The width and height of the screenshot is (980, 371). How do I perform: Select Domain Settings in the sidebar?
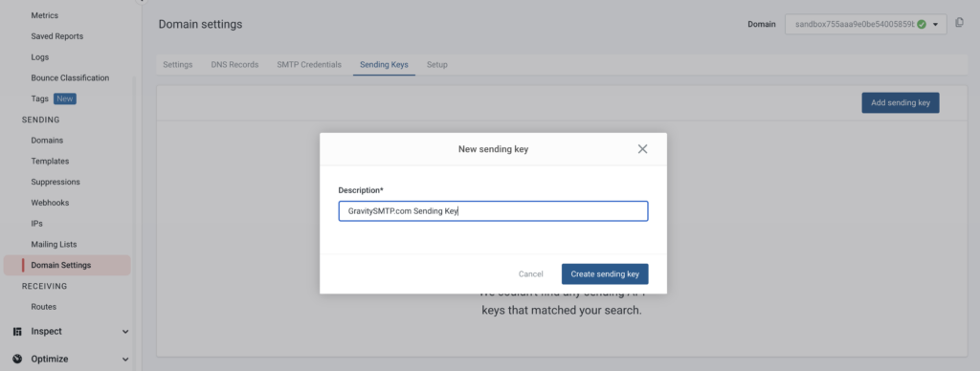click(x=68, y=266)
